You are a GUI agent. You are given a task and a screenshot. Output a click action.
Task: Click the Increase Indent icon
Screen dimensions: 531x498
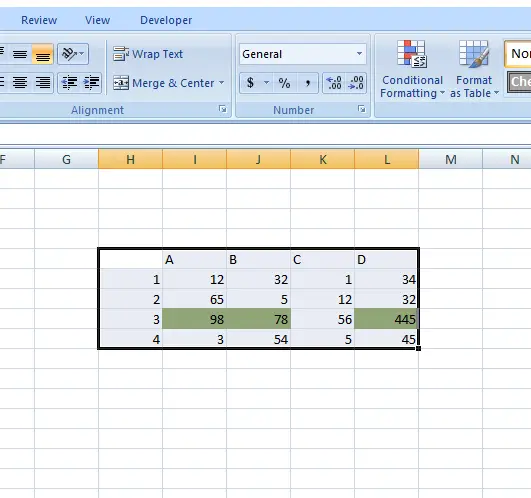(x=91, y=83)
